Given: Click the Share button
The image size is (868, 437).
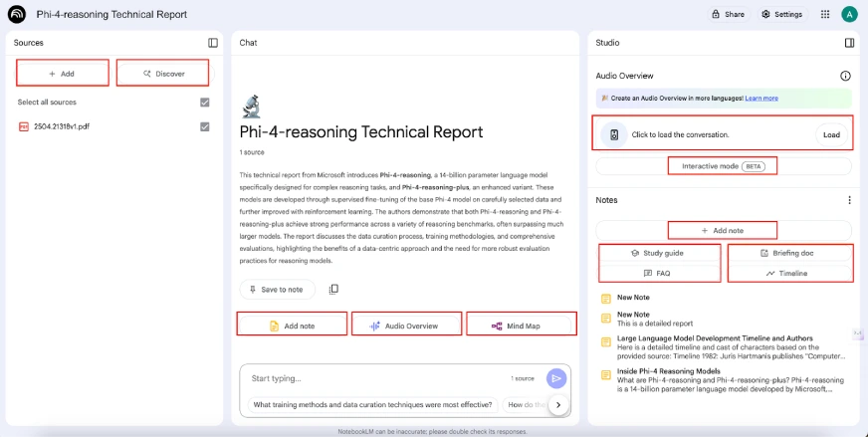Looking at the screenshot, I should coord(728,14).
